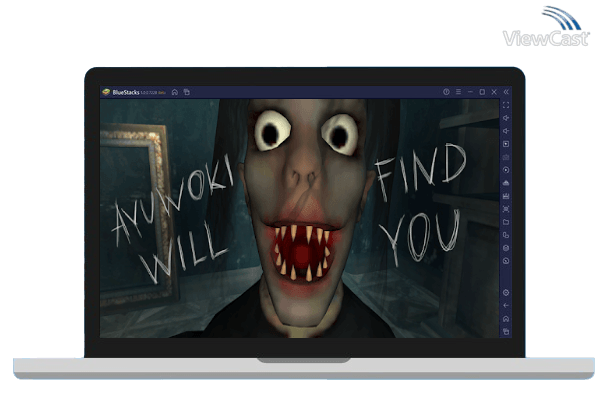
Task: Close the BlueStacks window
Action: coord(494,92)
